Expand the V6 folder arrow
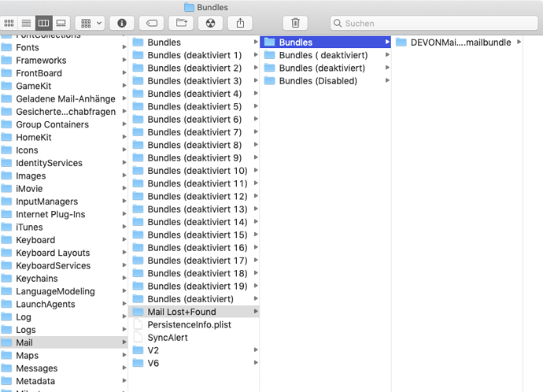 click(256, 363)
